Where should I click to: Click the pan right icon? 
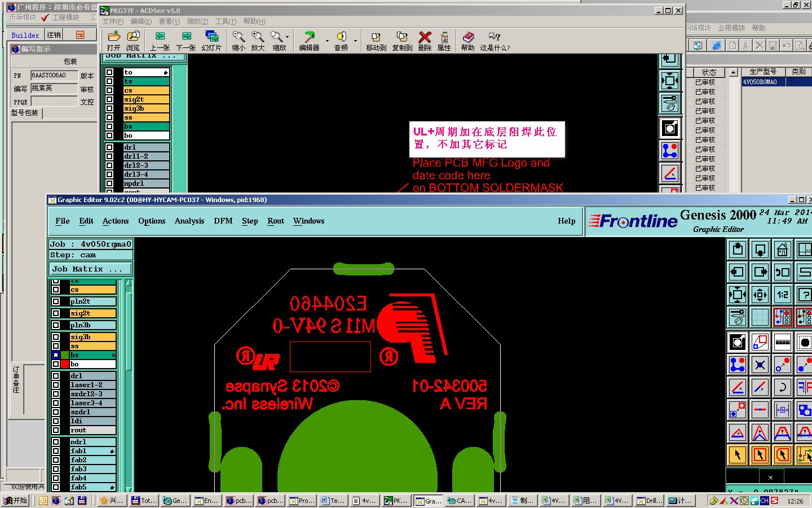tap(760, 272)
